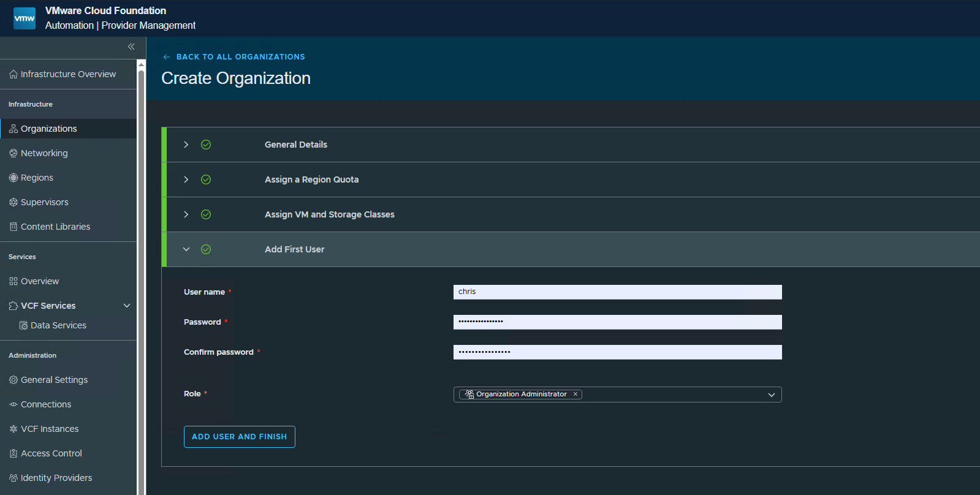Viewport: 980px width, 495px height.
Task: Click the Assign a Region Quota checkmark
Action: pos(206,179)
